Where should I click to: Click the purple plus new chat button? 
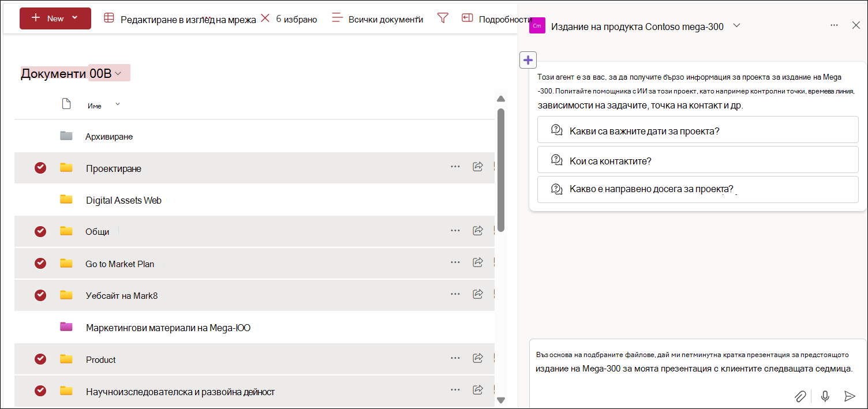(x=528, y=60)
